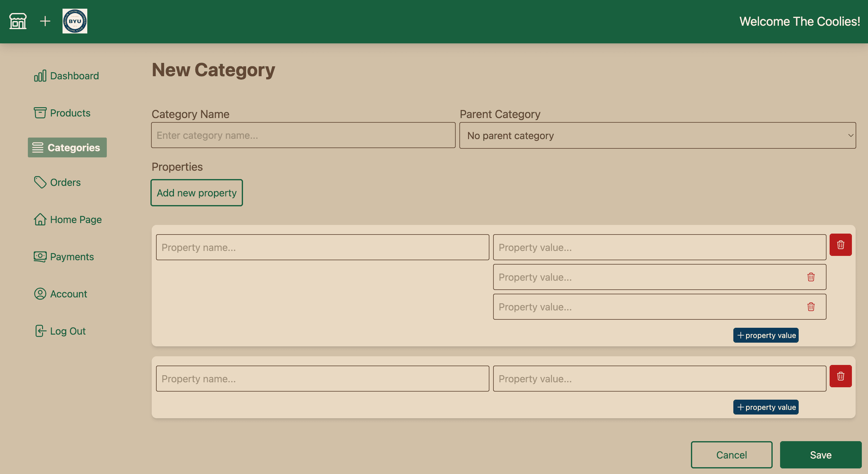Screen dimensions: 868x474
Task: Delete the bottom property row via its trash icon
Action: [x=840, y=376]
